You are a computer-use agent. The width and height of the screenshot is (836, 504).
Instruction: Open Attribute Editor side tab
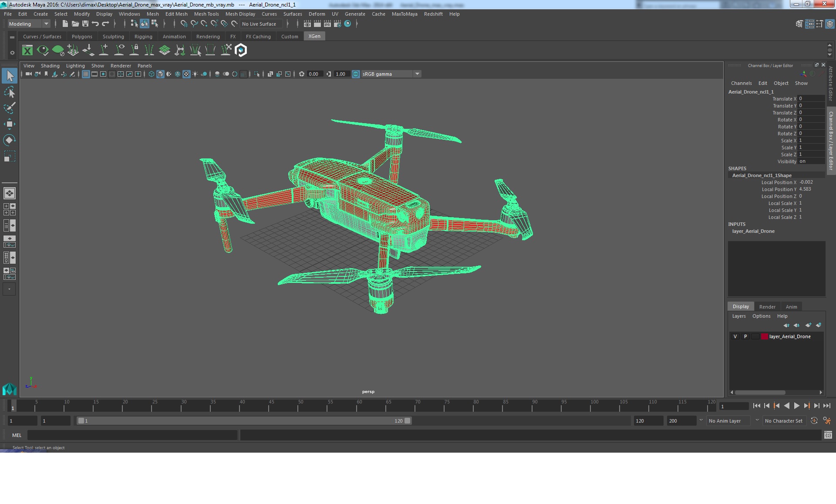(x=831, y=84)
